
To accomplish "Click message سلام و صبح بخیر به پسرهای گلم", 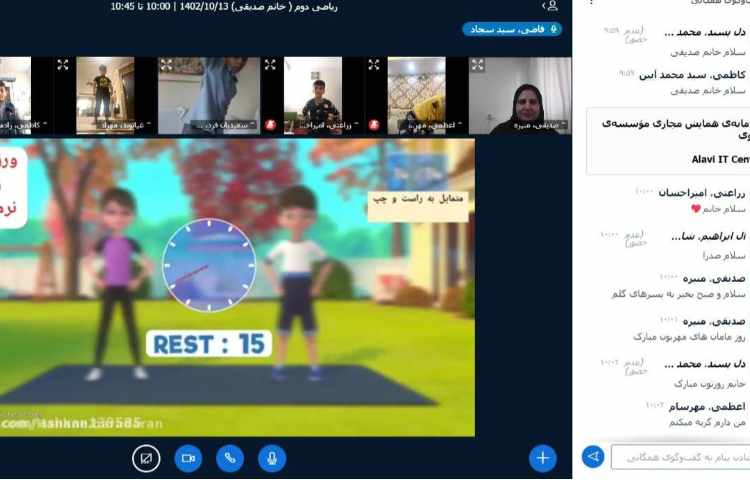I will pos(678,295).
